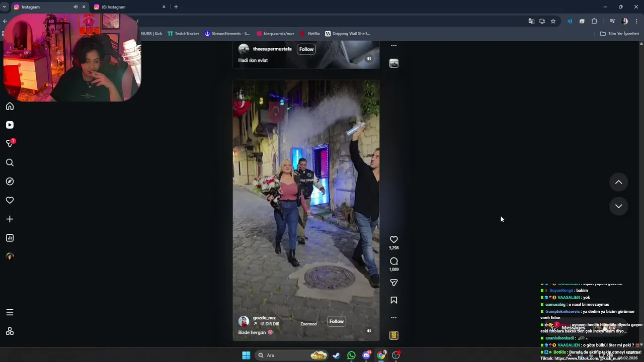This screenshot has height=362, width=644.
Task: Open the Explore compass icon
Action: click(10, 182)
